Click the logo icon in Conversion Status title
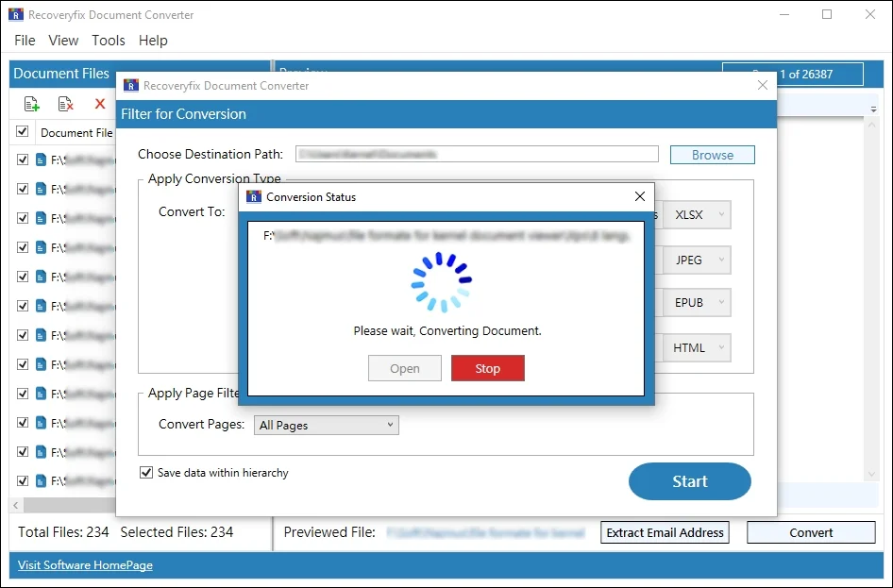Image resolution: width=893 pixels, height=588 pixels. [253, 197]
